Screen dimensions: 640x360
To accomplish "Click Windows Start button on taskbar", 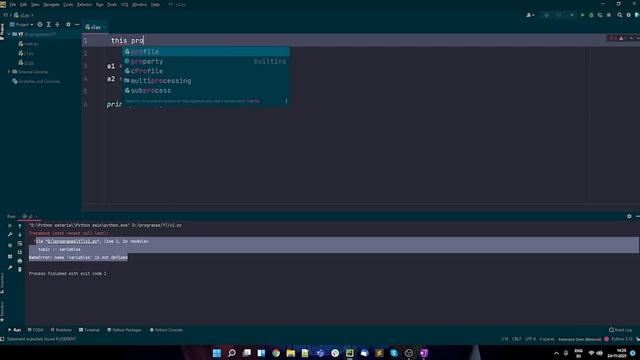I will tap(217, 353).
